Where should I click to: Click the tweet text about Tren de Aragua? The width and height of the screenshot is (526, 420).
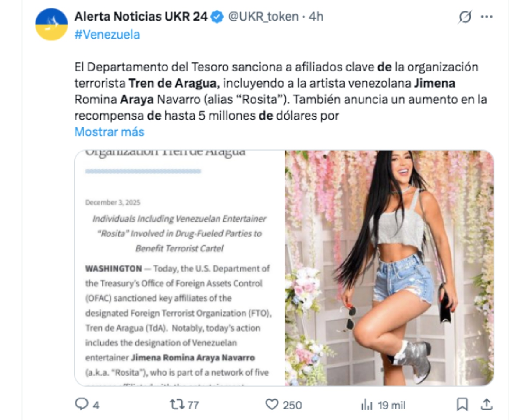[x=281, y=92]
